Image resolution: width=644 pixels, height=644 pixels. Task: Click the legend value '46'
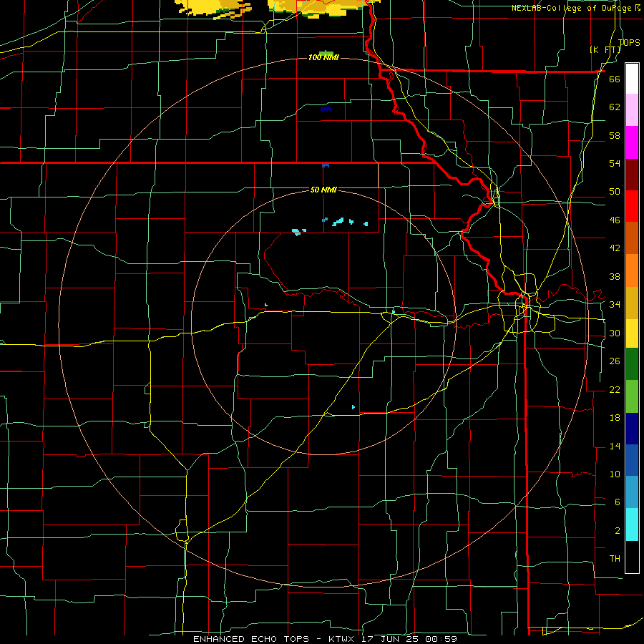pos(615,220)
